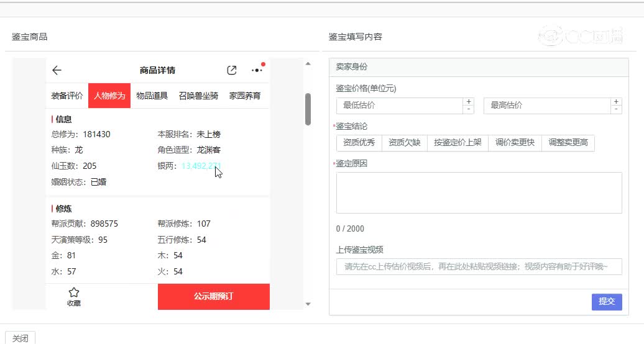Open the three-dot more menu

click(x=256, y=70)
